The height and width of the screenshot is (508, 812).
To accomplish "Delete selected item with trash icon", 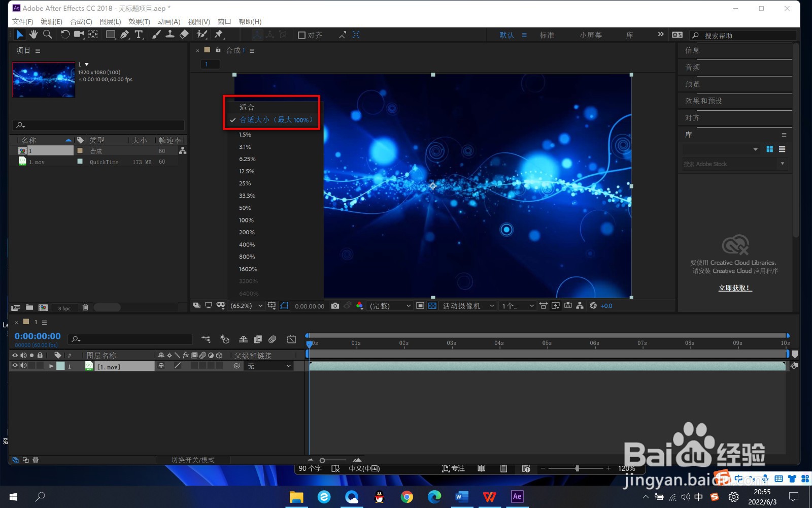I will coord(85,307).
